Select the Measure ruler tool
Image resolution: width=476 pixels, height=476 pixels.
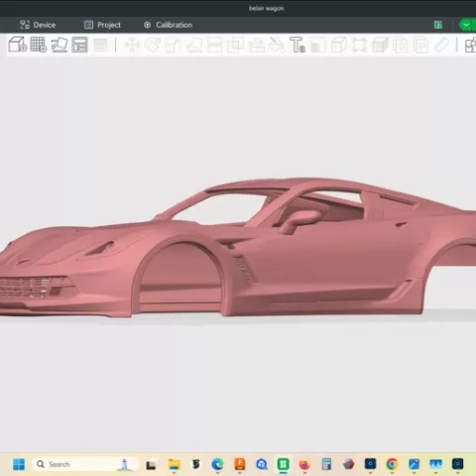click(441, 45)
